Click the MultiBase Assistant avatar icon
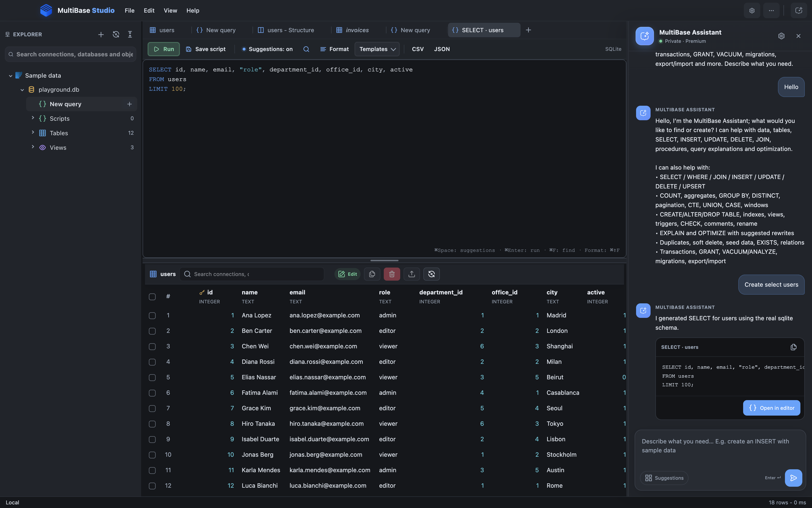This screenshot has width=812, height=508. (x=645, y=36)
